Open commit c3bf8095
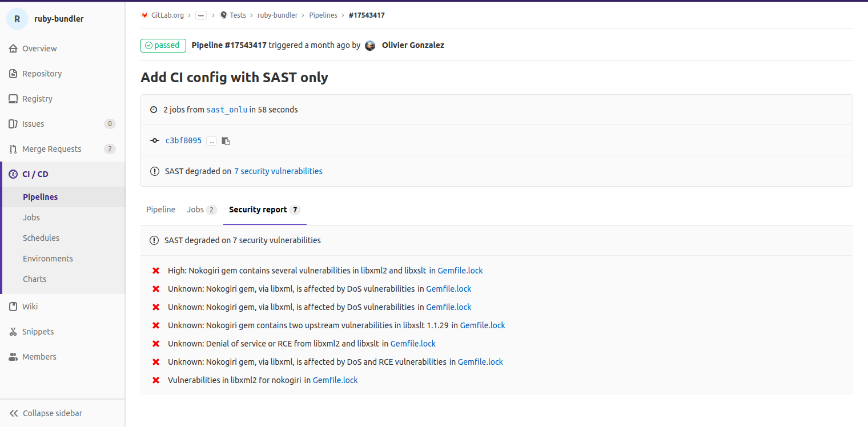Screen dimensions: 868x427 pyautogui.click(x=183, y=140)
